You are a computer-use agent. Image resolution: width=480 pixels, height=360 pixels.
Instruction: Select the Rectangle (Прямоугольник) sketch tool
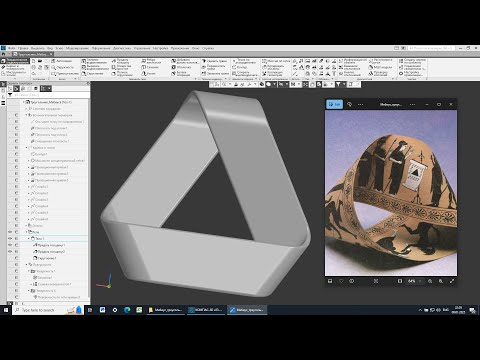point(65,73)
